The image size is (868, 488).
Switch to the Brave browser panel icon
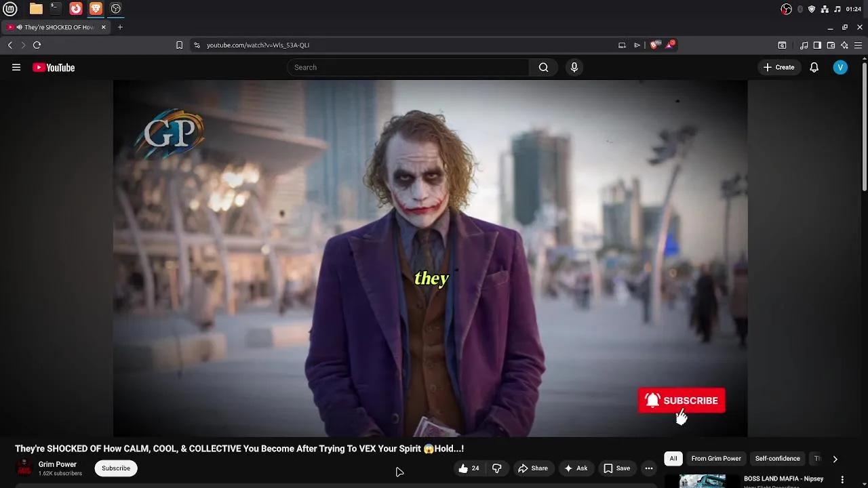[96, 9]
